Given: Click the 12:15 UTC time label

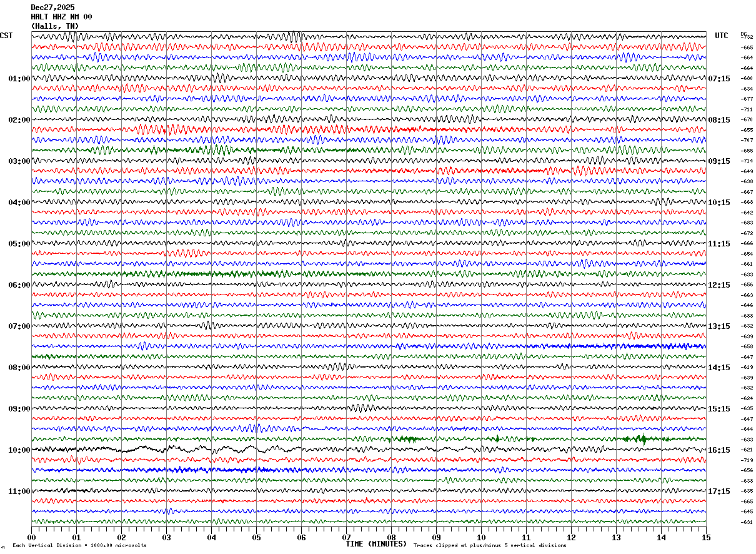Looking at the screenshot, I should point(719,285).
